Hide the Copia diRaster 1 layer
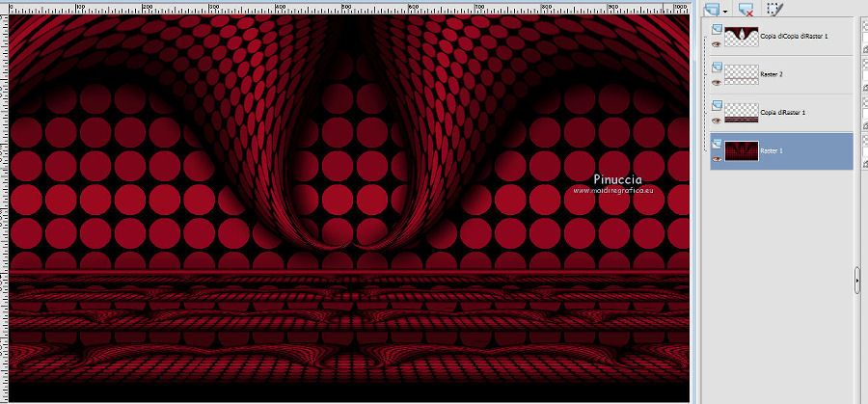The width and height of the screenshot is (868, 404). pyautogui.click(x=717, y=121)
